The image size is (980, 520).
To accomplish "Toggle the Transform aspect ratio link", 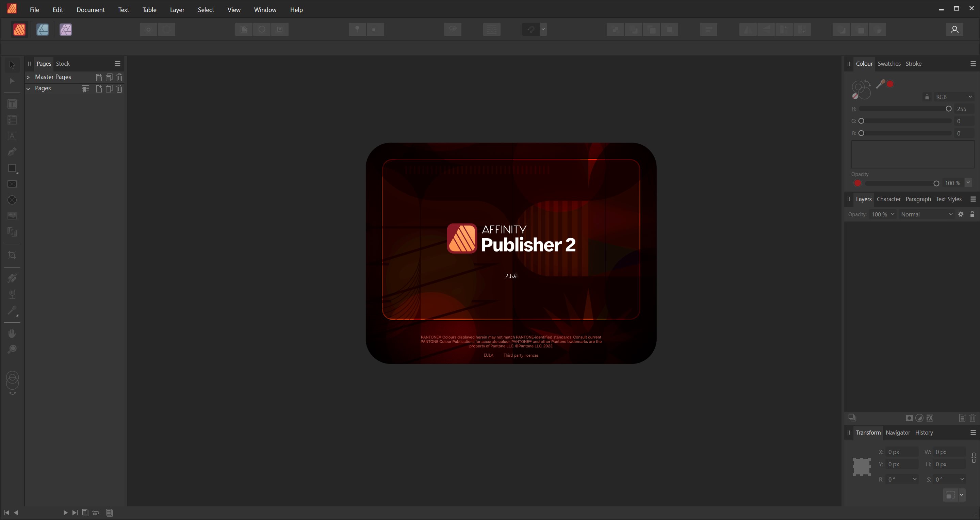I will pos(973,458).
